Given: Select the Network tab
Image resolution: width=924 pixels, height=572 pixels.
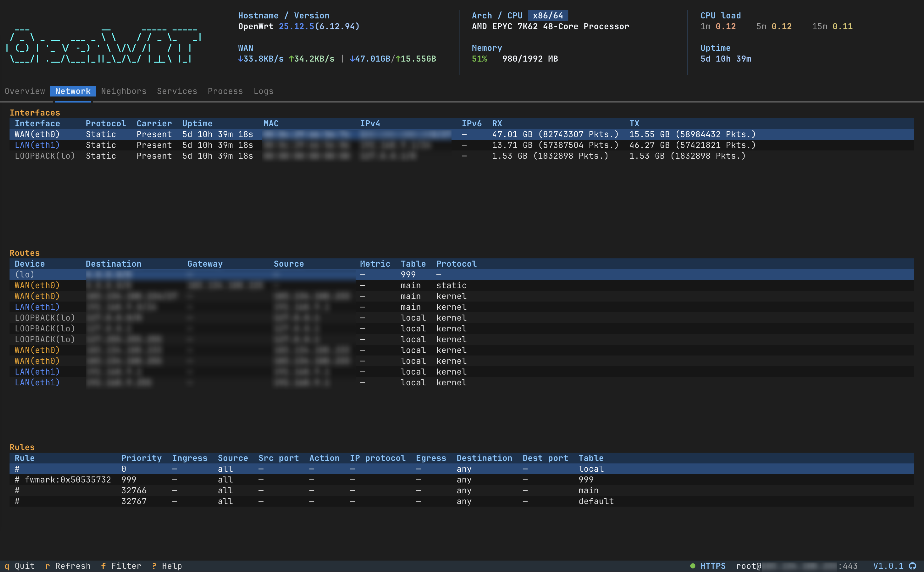Looking at the screenshot, I should coord(73,91).
